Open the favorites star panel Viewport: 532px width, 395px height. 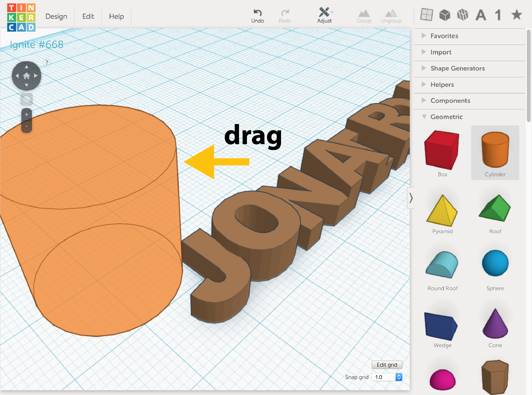click(516, 15)
